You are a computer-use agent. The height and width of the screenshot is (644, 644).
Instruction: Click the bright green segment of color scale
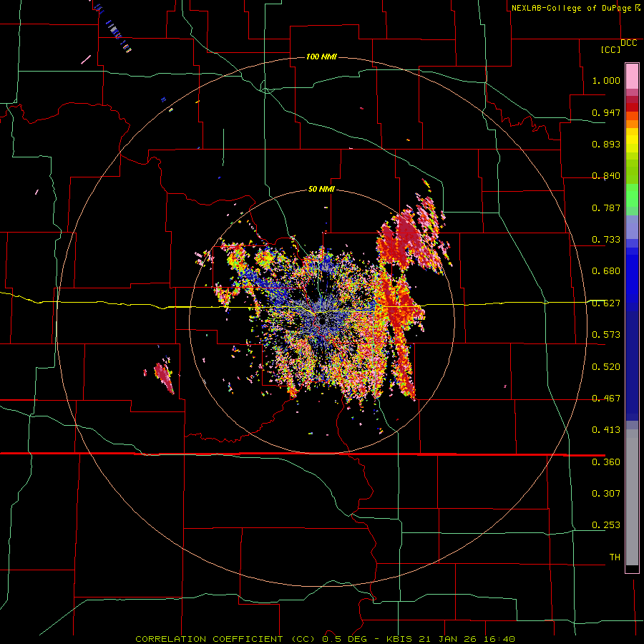pyautogui.click(x=632, y=195)
